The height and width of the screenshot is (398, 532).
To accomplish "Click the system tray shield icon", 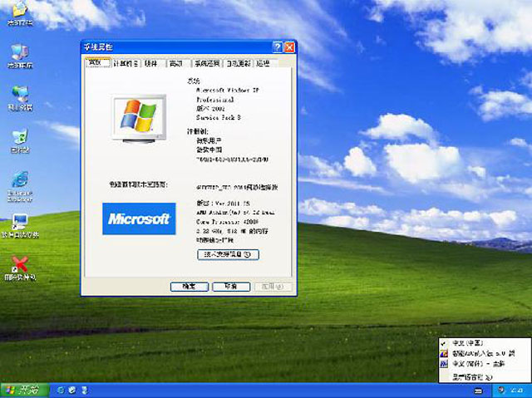I will tap(503, 391).
